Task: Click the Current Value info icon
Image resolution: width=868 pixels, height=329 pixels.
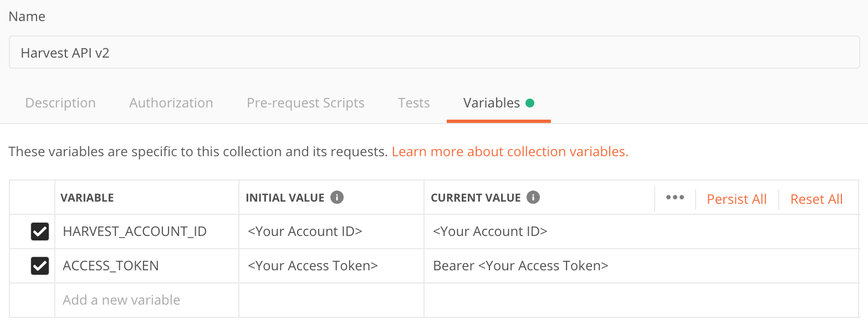Action: tap(533, 198)
